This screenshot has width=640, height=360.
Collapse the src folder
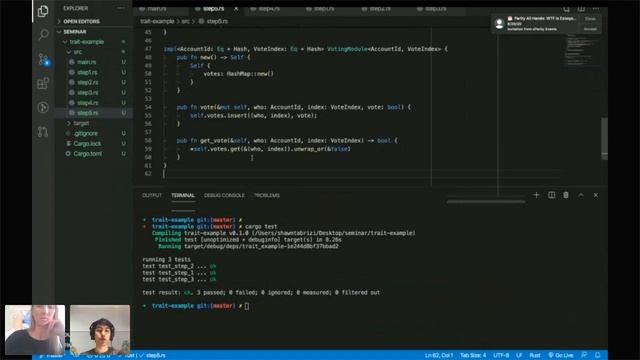pos(78,52)
